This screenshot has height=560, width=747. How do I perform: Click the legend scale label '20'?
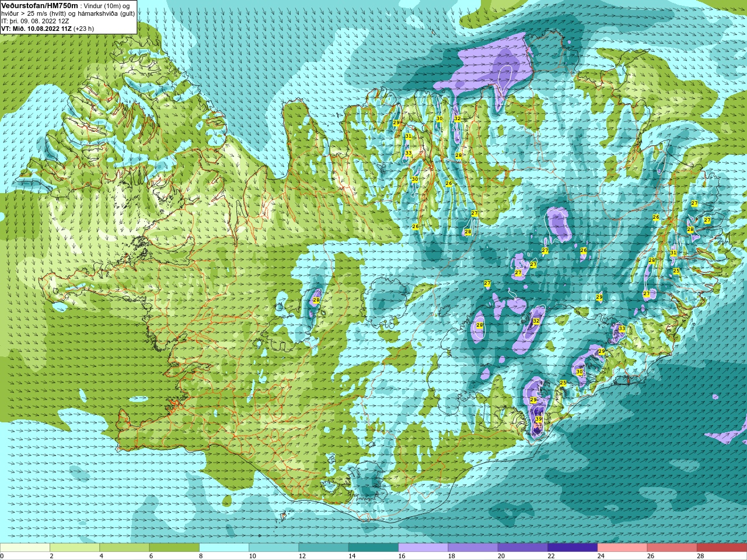(x=501, y=556)
